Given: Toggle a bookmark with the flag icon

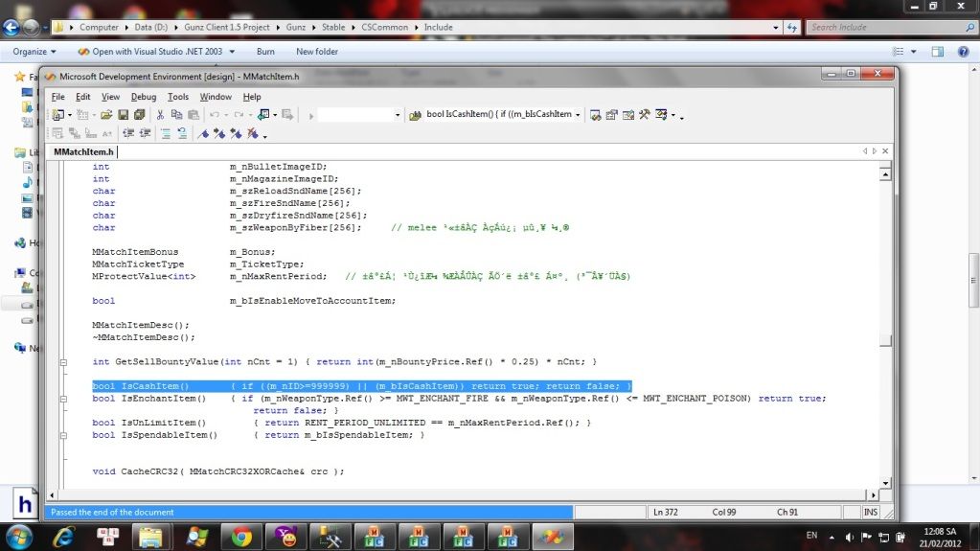Looking at the screenshot, I should pyautogui.click(x=203, y=134).
